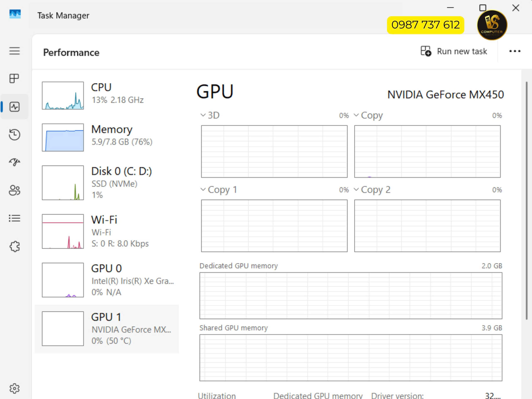
Task: Click the 3D engine graph
Action: point(274,151)
